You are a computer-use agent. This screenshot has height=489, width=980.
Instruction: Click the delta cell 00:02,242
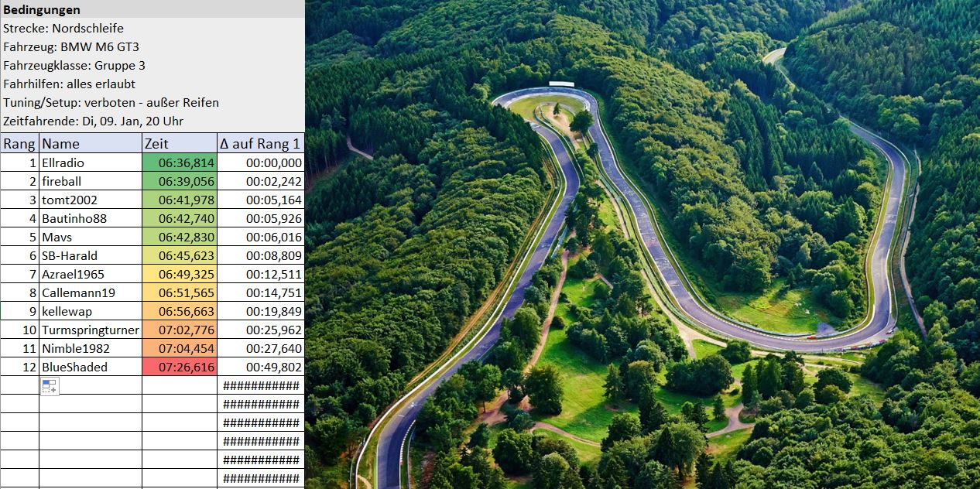[x=261, y=181]
